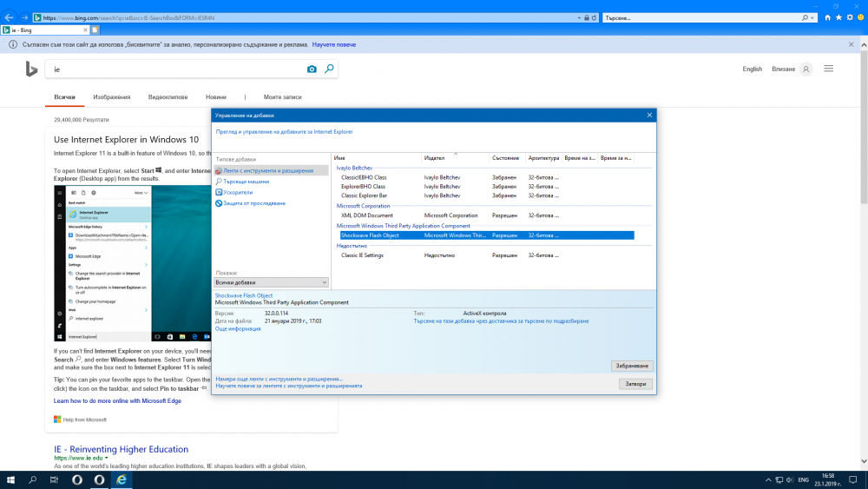
Task: Click the 'Забраняване' disable button
Action: [x=632, y=366]
